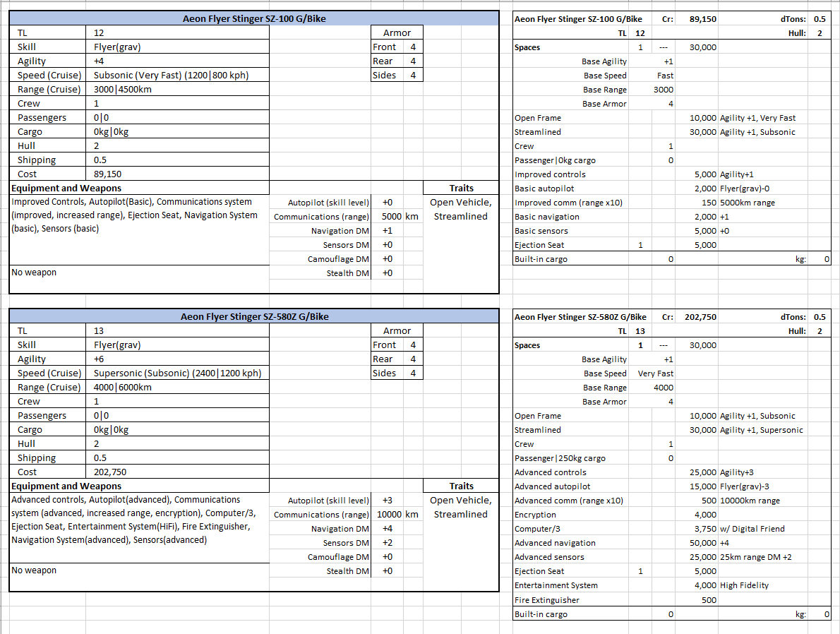Select the blue "Aeon Flyer Stinger SZ-100 G/Bike" header

click(254, 19)
